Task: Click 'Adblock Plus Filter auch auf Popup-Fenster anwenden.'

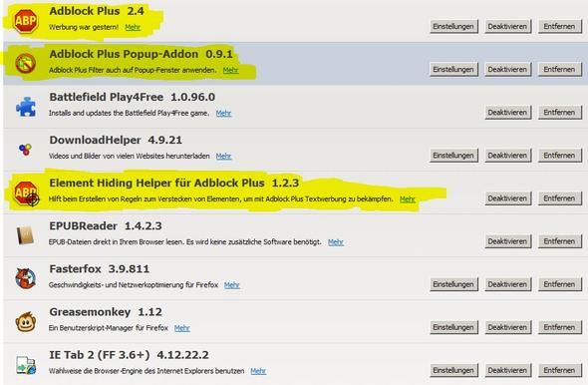Action: pyautogui.click(x=133, y=70)
